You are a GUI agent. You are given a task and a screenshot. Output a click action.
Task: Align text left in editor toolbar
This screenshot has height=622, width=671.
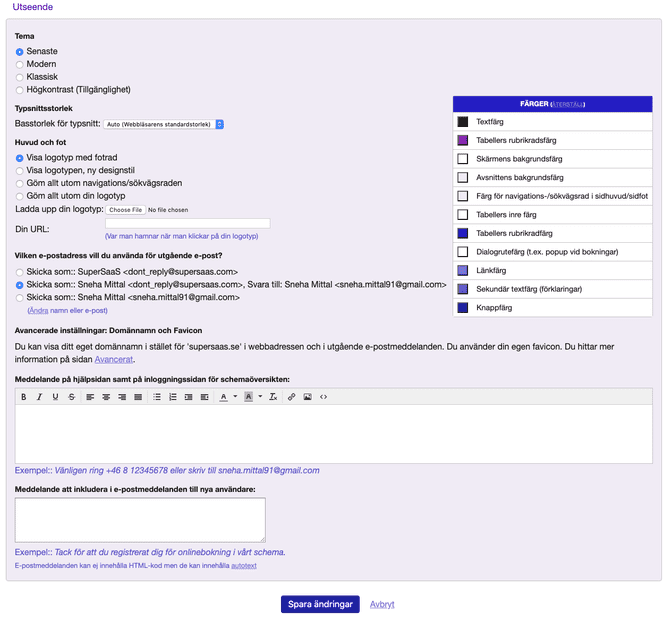coord(90,397)
